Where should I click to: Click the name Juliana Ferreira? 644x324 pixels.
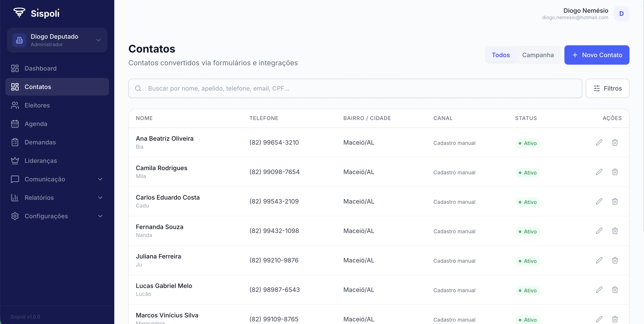158,256
